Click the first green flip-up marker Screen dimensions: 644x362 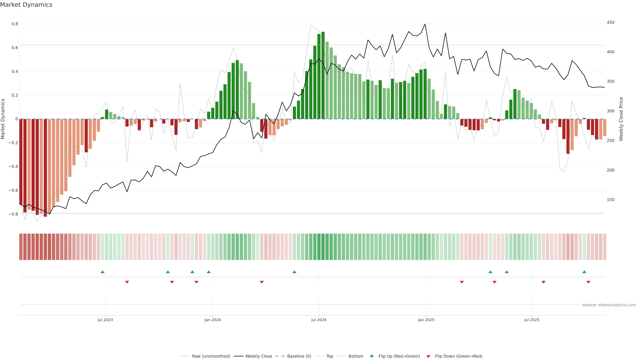[x=102, y=272]
